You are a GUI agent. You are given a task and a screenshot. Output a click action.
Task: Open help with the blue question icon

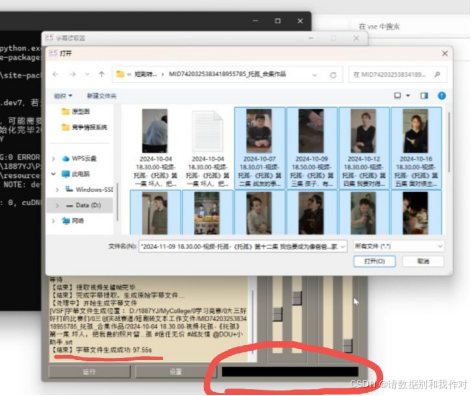pyautogui.click(x=442, y=96)
